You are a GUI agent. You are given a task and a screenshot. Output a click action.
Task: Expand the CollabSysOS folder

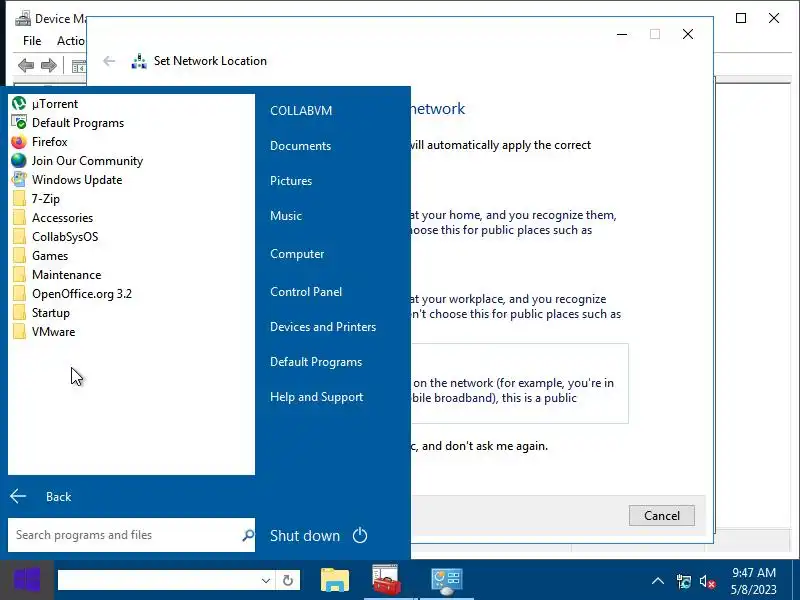point(55,237)
